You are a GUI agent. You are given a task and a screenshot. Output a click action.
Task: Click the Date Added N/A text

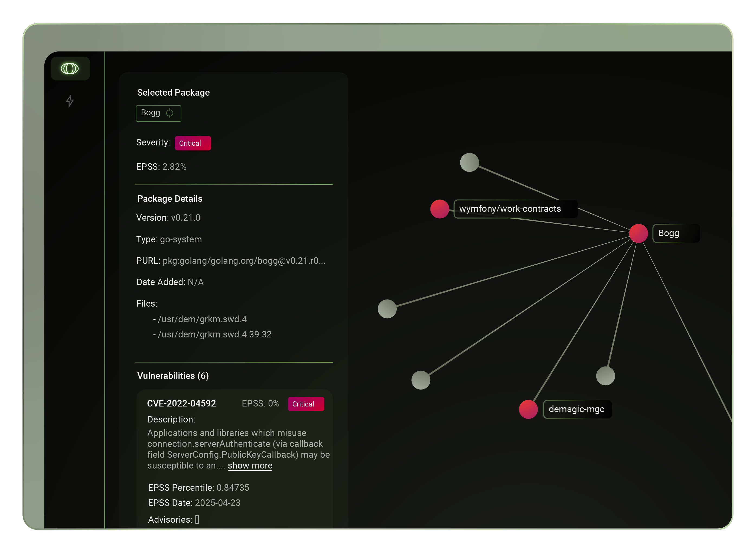click(x=170, y=282)
